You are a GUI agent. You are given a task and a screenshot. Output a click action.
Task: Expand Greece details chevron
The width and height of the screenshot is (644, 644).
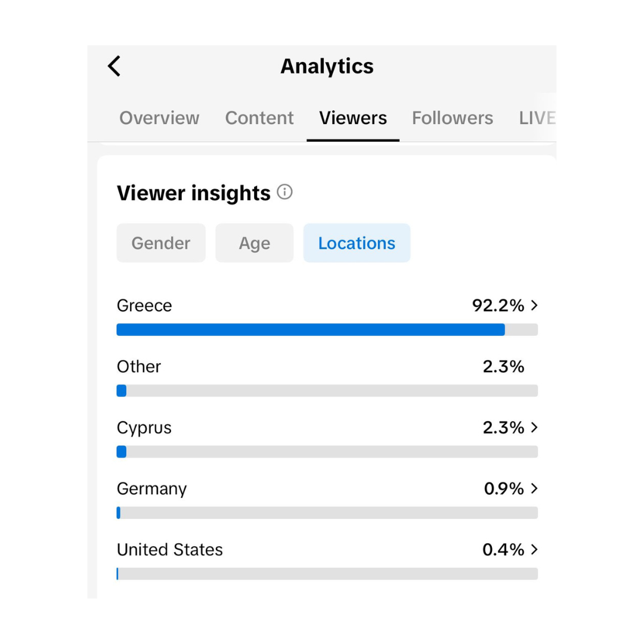point(534,305)
